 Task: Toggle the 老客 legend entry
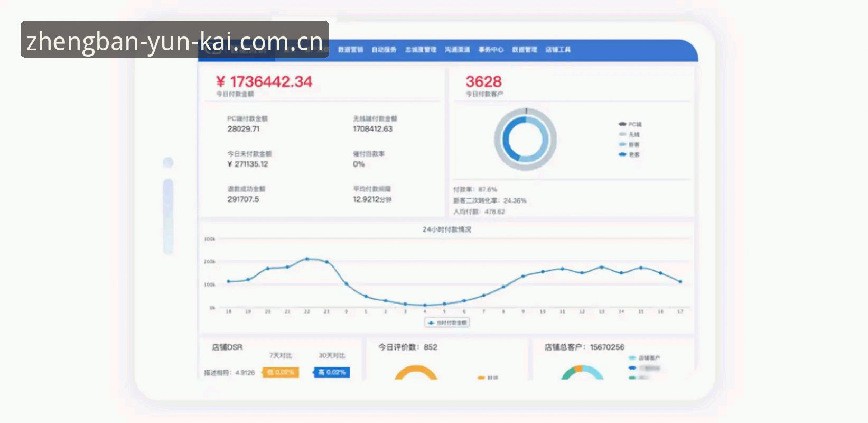coord(629,154)
